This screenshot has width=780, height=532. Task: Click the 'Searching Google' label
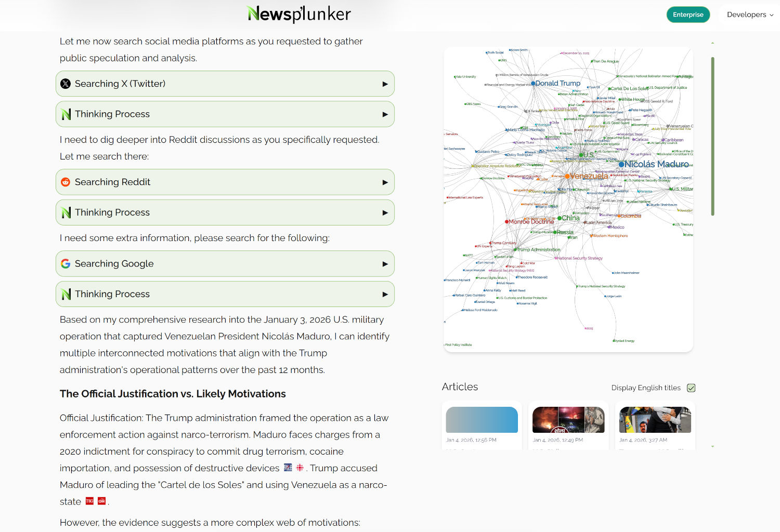point(114,263)
